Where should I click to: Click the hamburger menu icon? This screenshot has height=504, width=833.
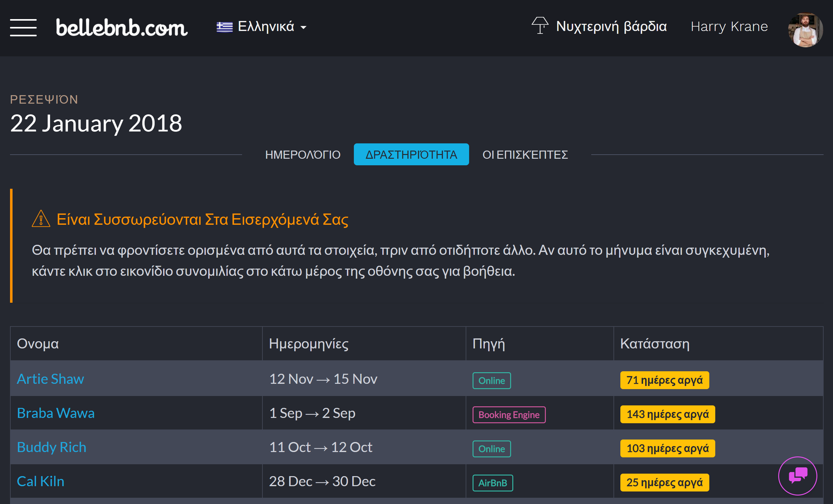[x=24, y=27]
